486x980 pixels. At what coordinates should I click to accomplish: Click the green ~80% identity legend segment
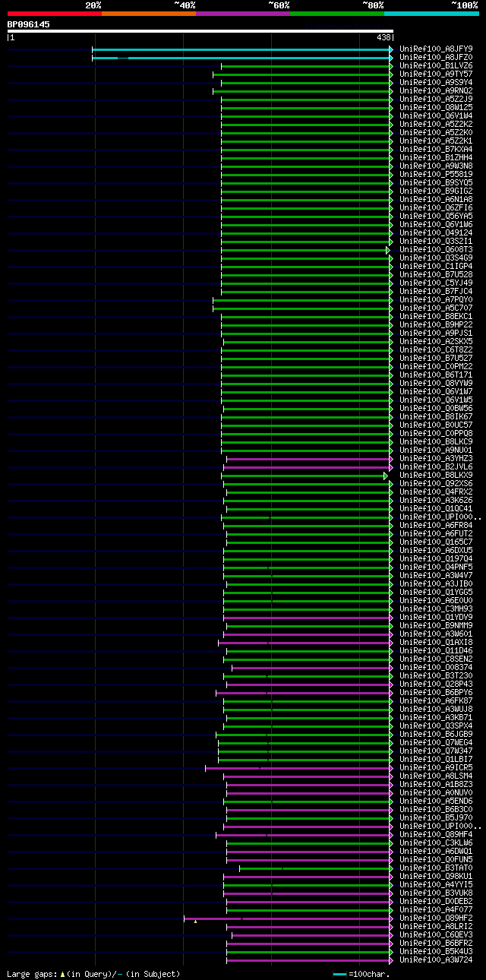point(337,13)
